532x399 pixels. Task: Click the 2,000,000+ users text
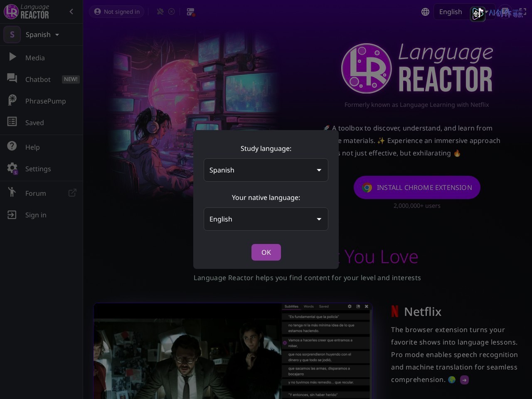417,206
